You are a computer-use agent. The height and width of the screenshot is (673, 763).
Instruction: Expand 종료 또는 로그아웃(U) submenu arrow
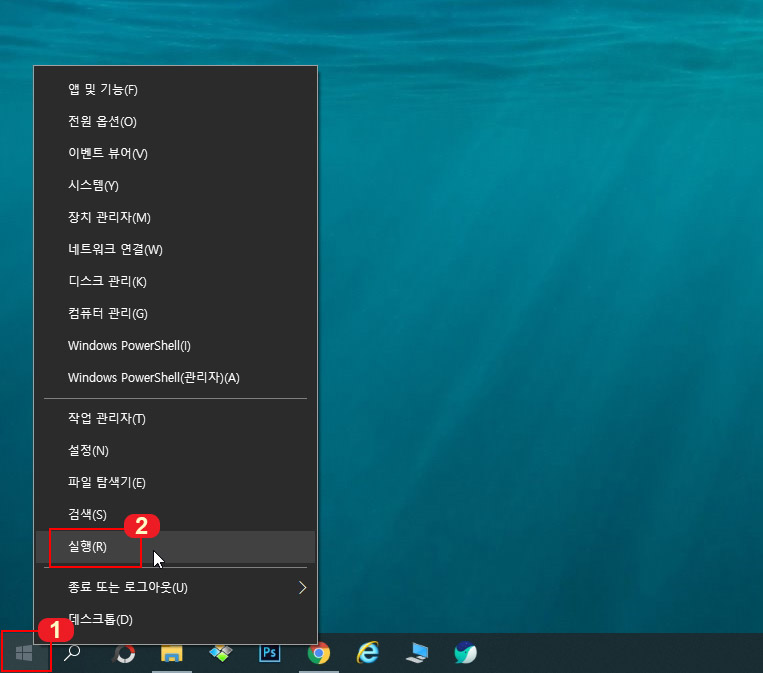[302, 588]
